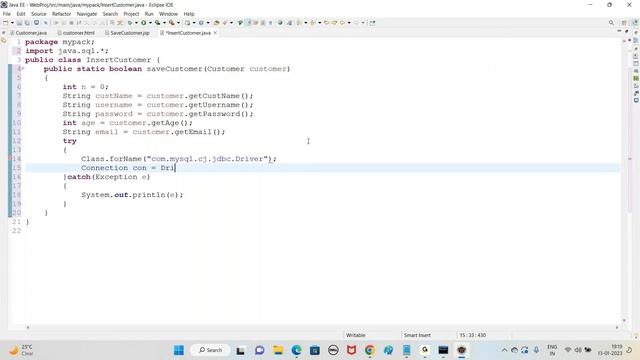This screenshot has height=360, width=640.
Task: Click the horizontal scrollbar right arrow
Action: [617, 327]
